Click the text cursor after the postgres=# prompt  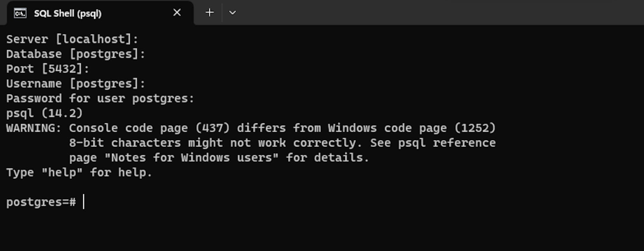84,202
